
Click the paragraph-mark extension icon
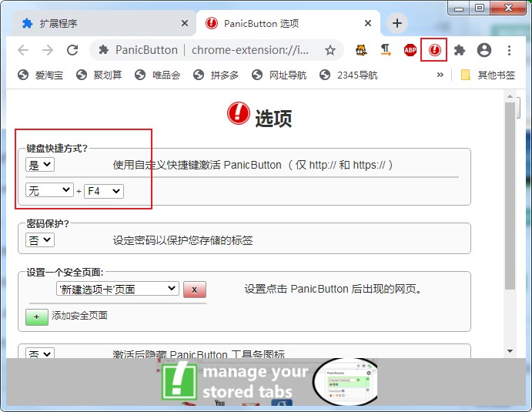point(386,50)
